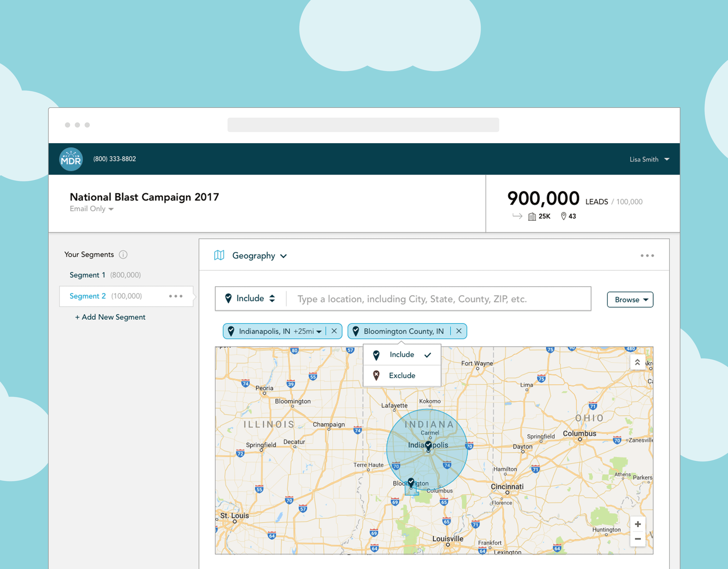The image size is (728, 569).
Task: Click the location search input field
Action: [438, 299]
